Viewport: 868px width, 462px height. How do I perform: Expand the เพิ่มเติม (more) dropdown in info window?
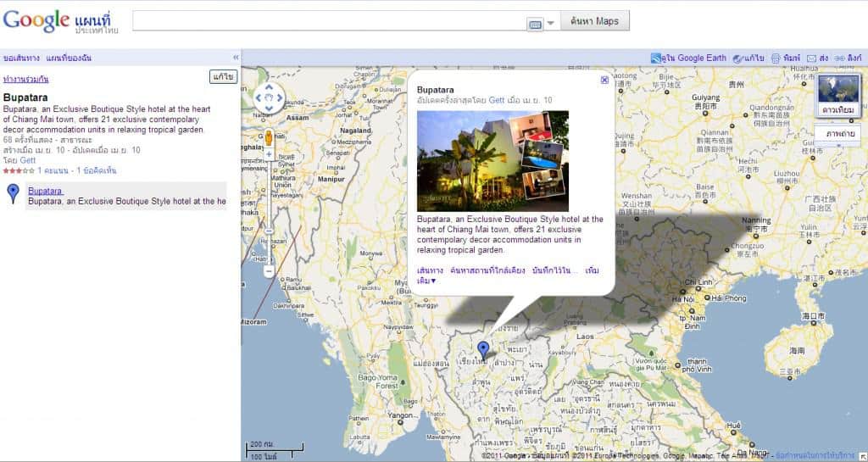(426, 281)
